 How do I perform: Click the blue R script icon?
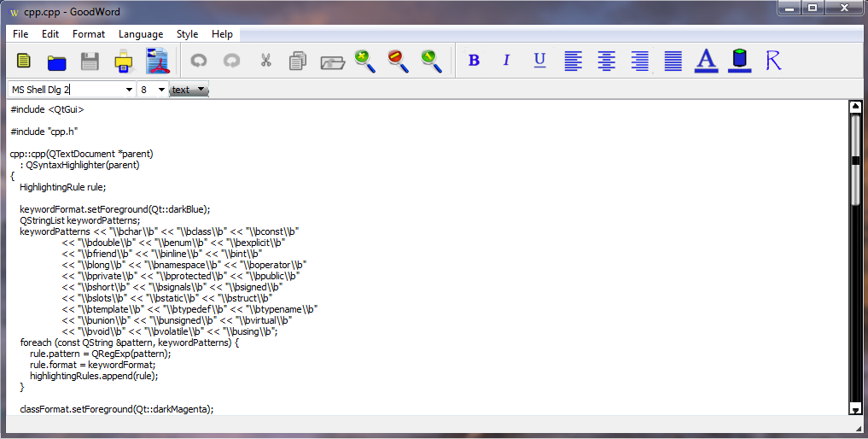(773, 60)
